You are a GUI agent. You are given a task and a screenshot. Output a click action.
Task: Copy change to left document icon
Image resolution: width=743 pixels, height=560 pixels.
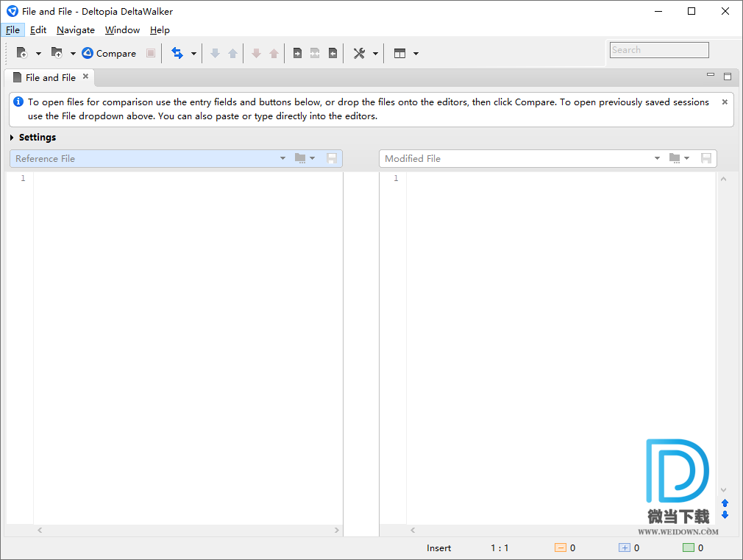tap(333, 53)
